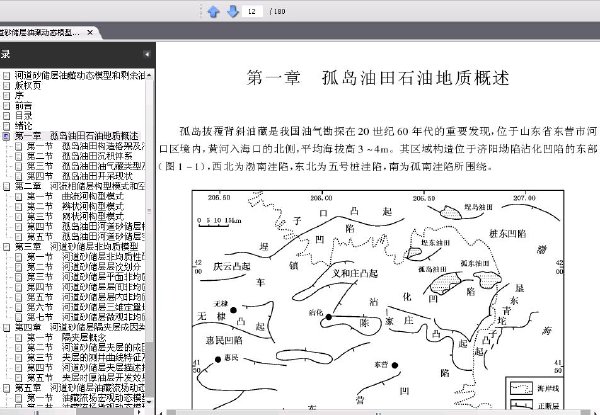The height and width of the screenshot is (415, 600).
Task: Collapse the 第二章 河流相储层构型模式 node
Action: [x=6, y=186]
